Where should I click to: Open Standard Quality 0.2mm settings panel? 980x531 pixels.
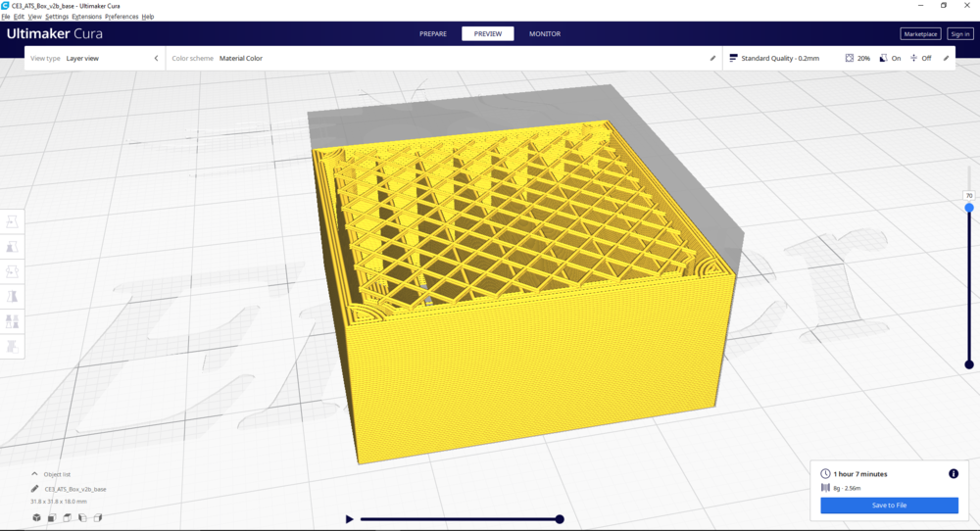839,58
